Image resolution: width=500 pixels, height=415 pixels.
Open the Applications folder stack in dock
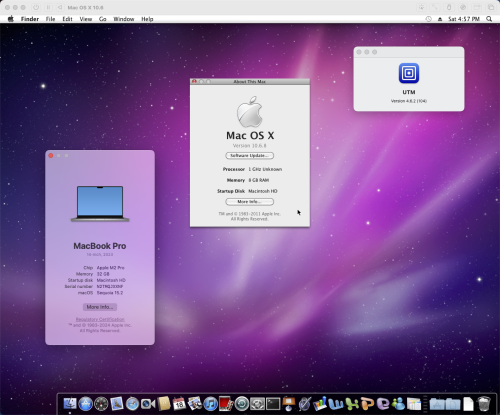[437, 404]
